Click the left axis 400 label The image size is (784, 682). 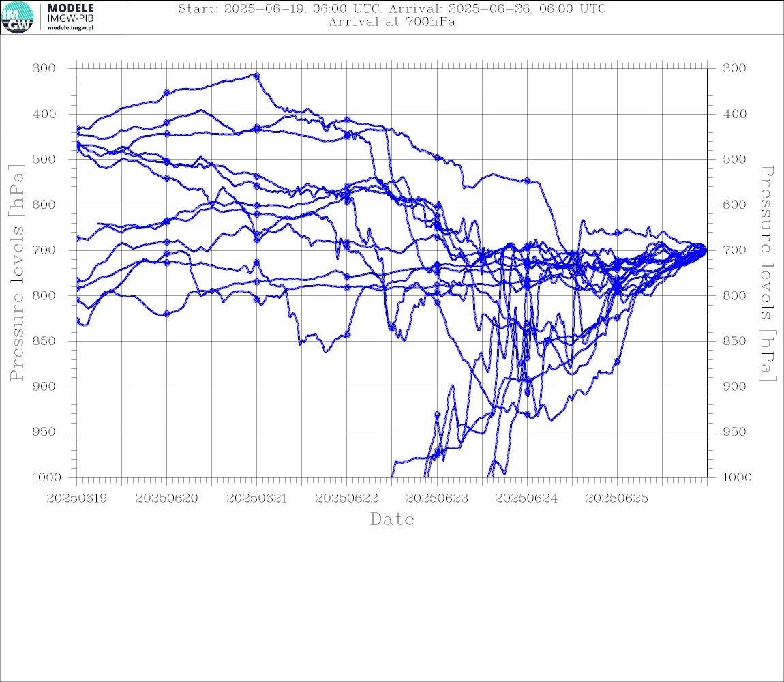point(44,114)
